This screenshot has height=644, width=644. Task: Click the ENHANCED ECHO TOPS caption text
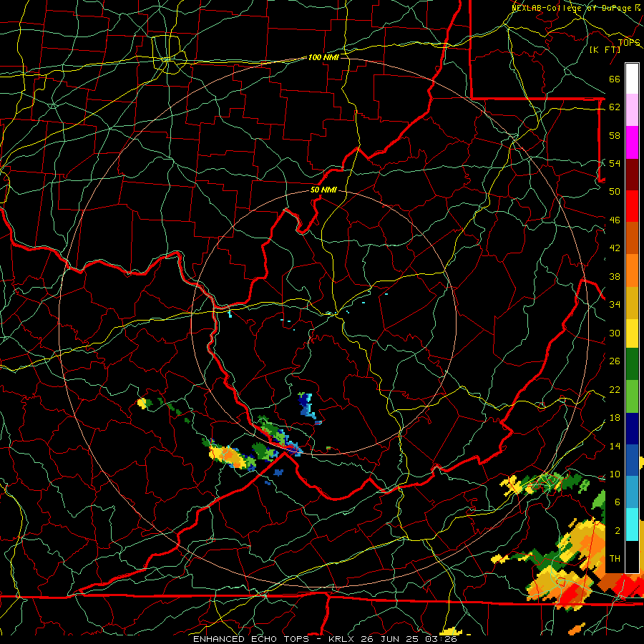251,639
